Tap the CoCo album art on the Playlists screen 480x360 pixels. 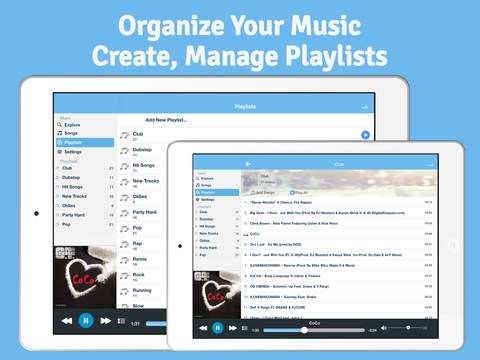click(85, 277)
